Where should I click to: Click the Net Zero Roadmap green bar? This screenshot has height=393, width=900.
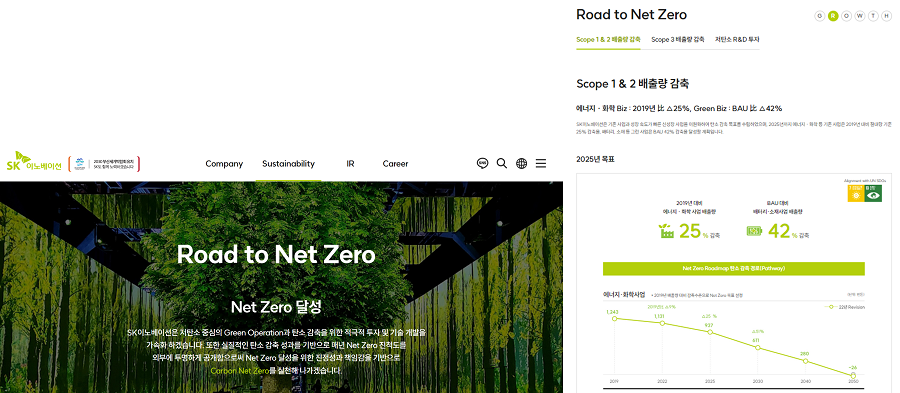click(x=734, y=268)
